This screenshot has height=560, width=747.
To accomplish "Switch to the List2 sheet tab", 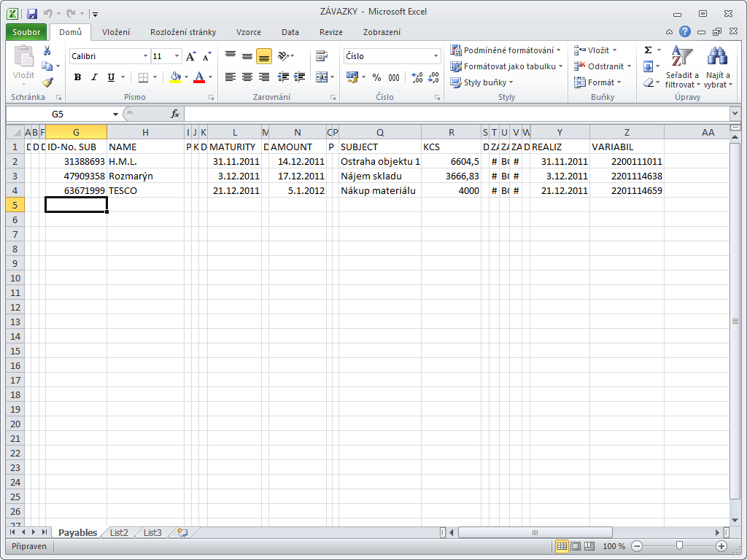I will [119, 532].
